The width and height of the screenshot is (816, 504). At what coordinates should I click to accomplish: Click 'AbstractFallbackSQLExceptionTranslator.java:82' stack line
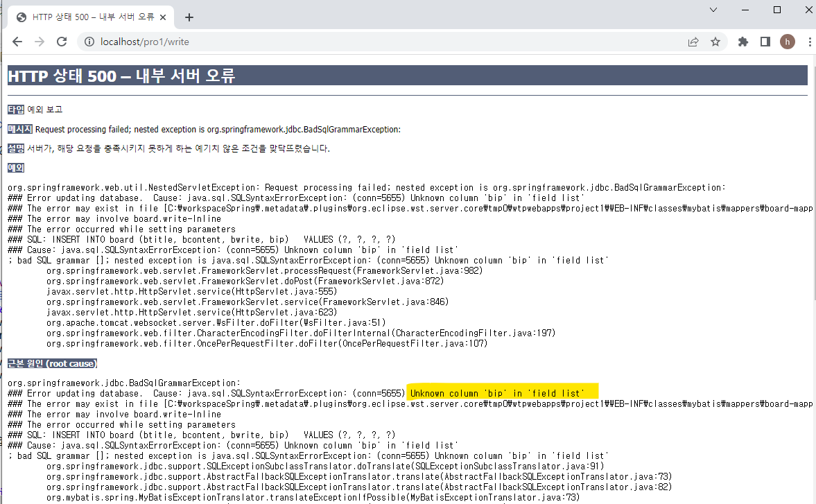point(359,487)
